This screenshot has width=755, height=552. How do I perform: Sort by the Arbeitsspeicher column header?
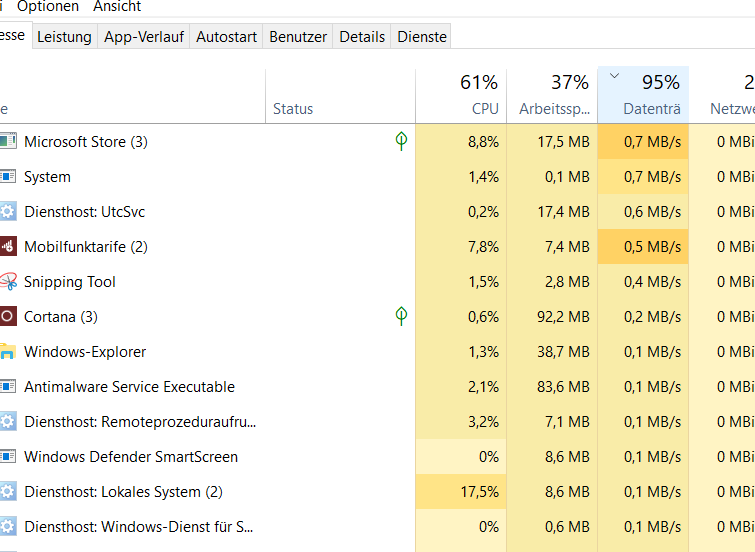tap(552, 95)
